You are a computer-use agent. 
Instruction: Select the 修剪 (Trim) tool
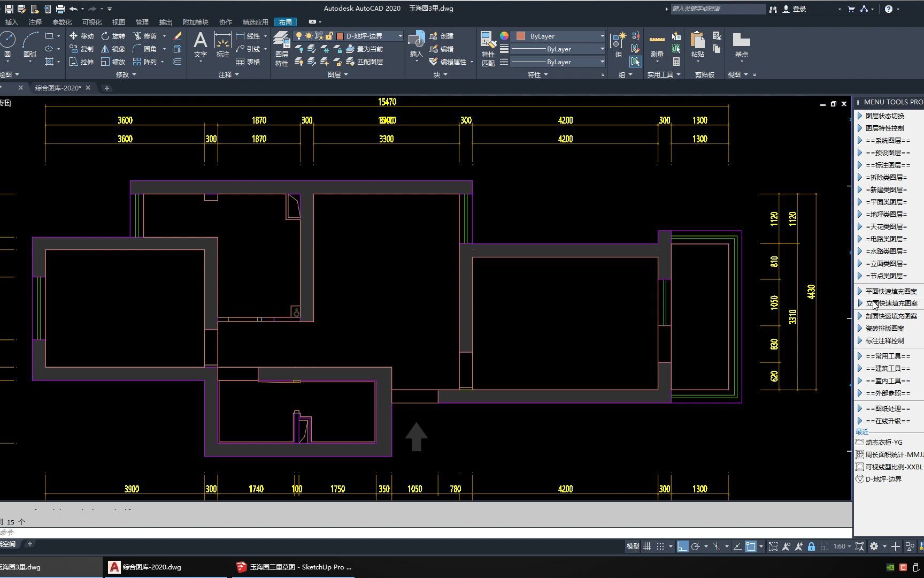145,36
